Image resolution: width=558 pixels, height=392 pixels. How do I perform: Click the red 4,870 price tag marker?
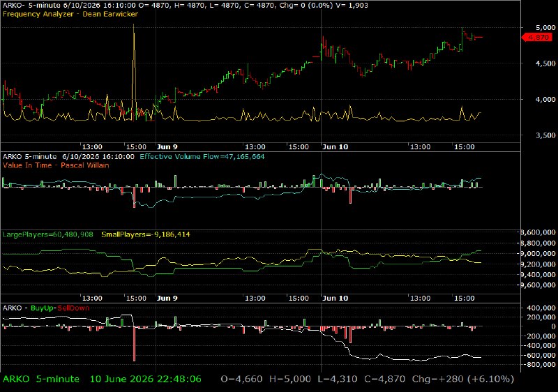[537, 38]
